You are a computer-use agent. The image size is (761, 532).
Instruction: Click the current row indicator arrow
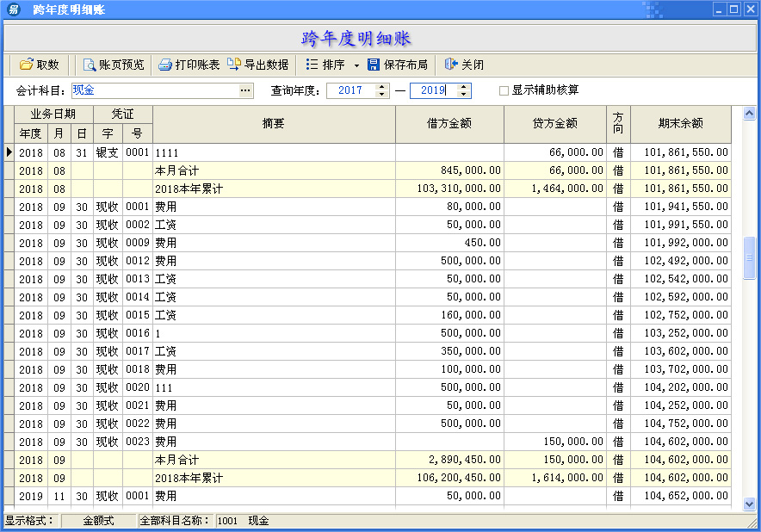point(9,152)
